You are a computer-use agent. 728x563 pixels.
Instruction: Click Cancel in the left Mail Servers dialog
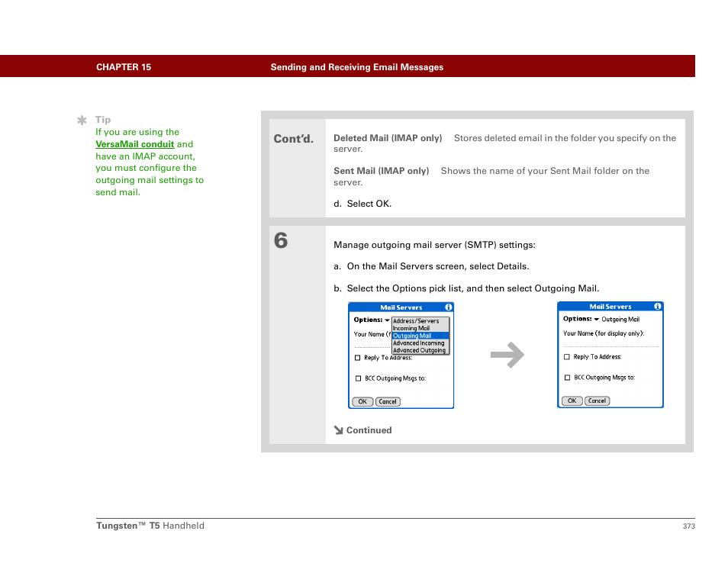(x=388, y=401)
